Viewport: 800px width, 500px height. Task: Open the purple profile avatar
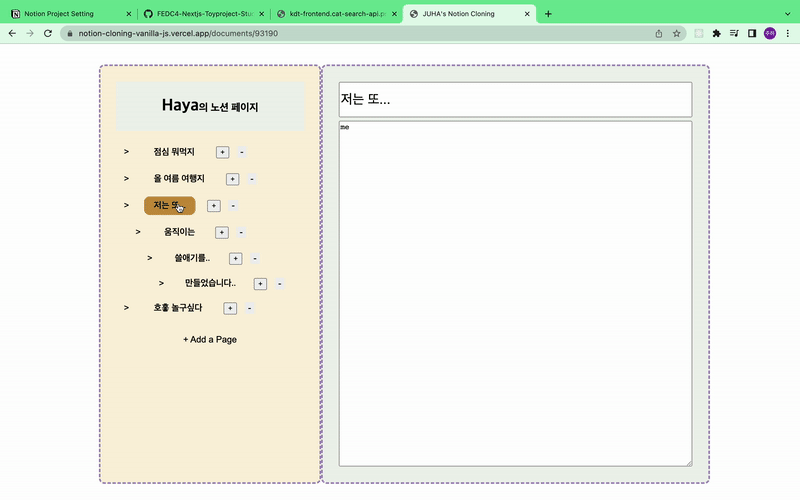(x=770, y=34)
